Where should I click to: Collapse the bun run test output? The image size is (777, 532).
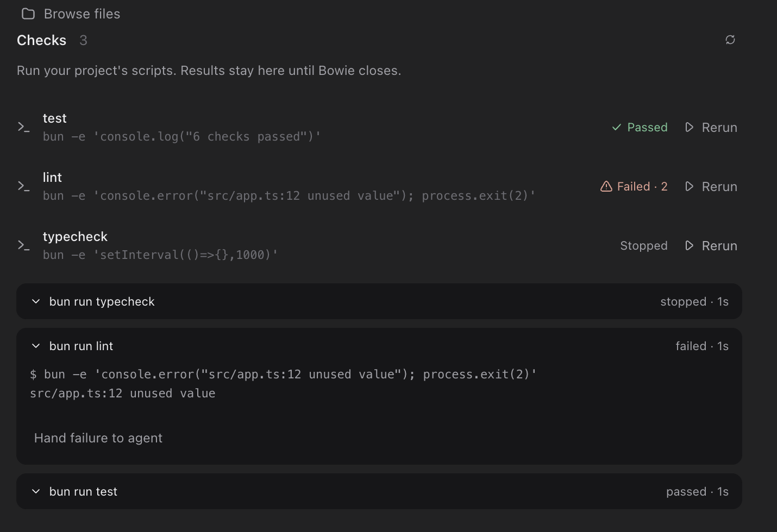point(36,491)
